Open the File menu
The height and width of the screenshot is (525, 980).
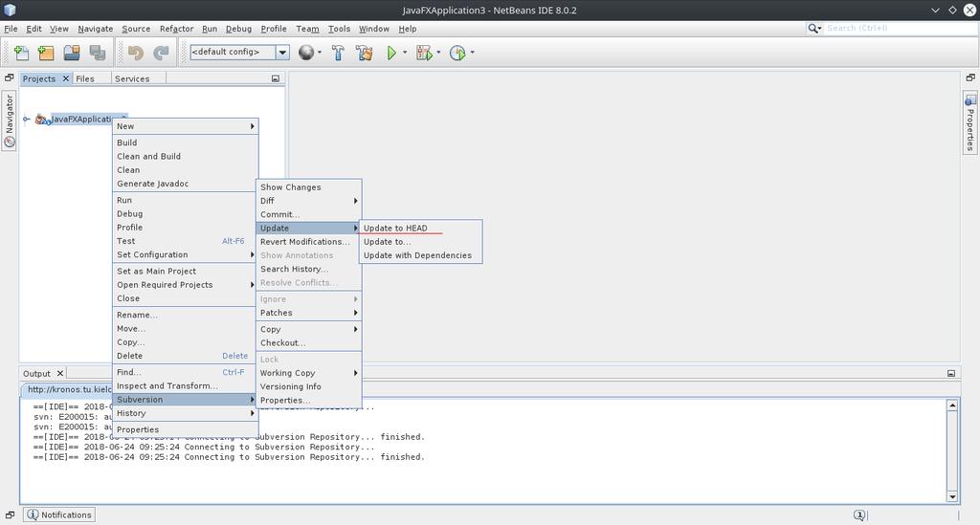click(x=11, y=29)
